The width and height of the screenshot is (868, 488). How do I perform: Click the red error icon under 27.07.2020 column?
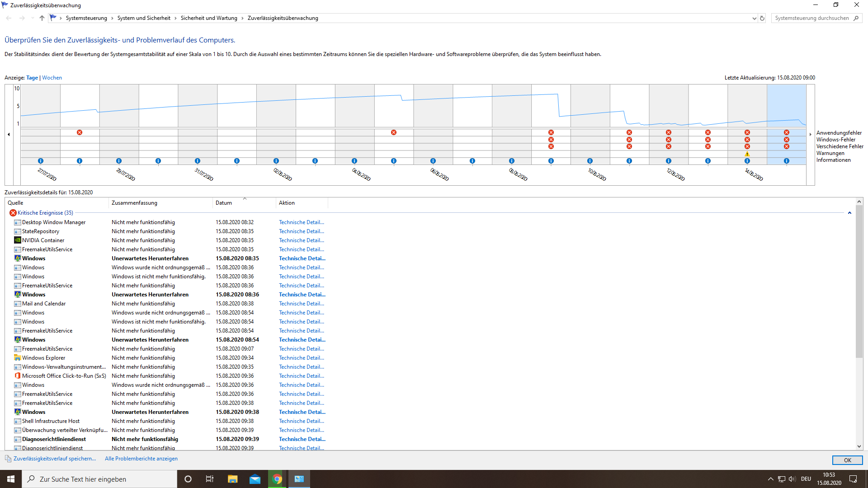click(80, 132)
